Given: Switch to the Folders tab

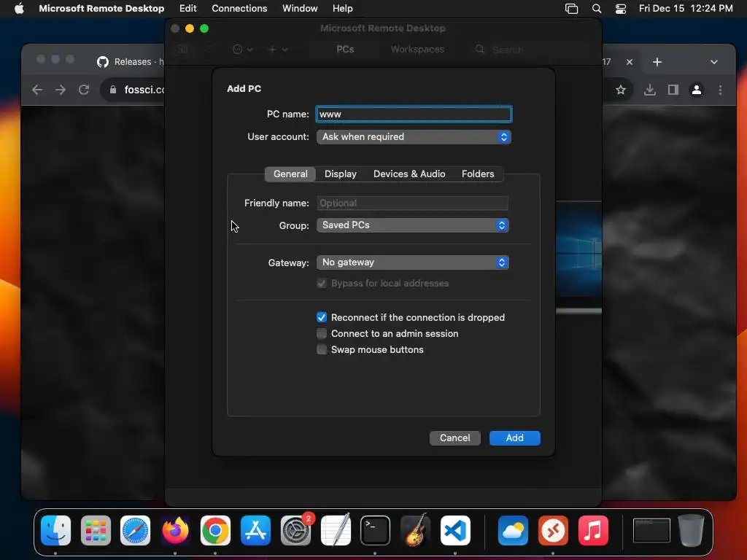Looking at the screenshot, I should click(478, 174).
